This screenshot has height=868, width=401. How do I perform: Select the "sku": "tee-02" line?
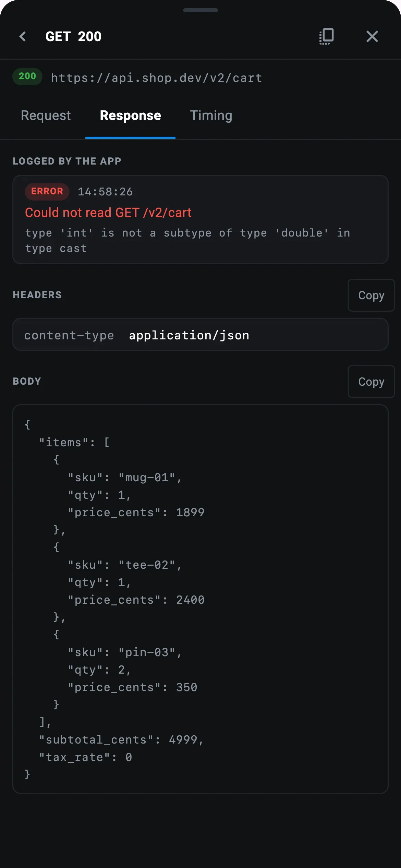click(x=125, y=565)
